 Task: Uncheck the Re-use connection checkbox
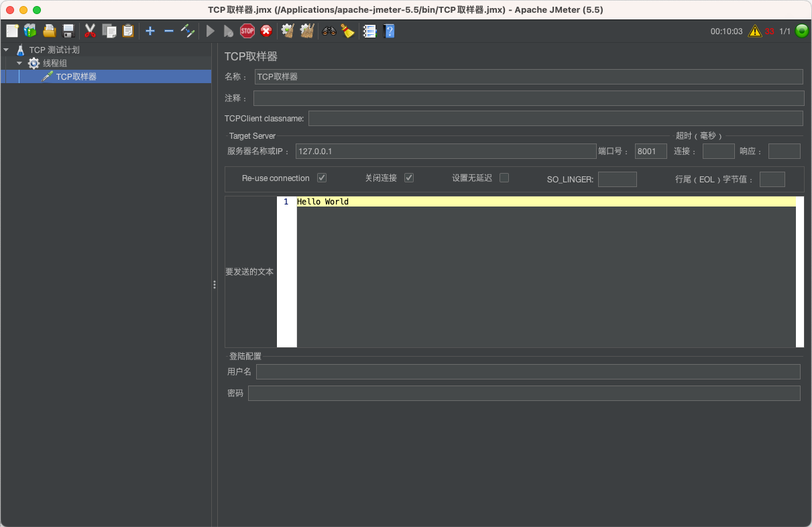(322, 178)
